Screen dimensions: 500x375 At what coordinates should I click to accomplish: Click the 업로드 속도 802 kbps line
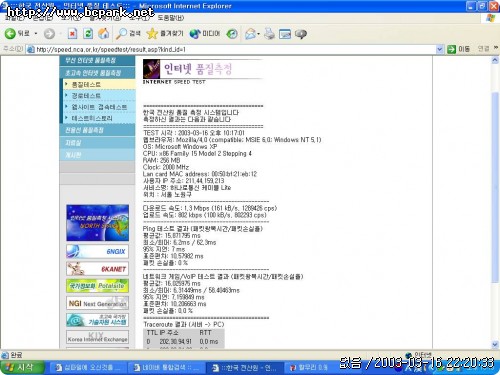coord(204,215)
